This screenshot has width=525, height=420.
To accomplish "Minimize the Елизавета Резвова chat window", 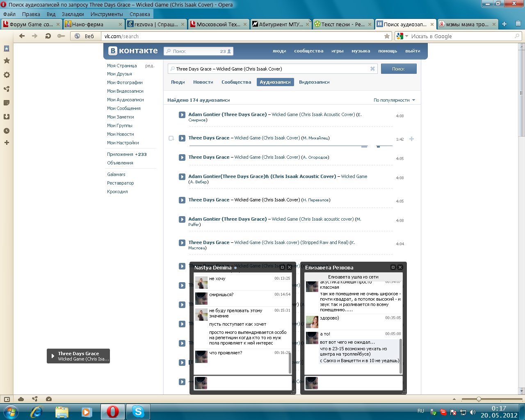I will point(393,267).
